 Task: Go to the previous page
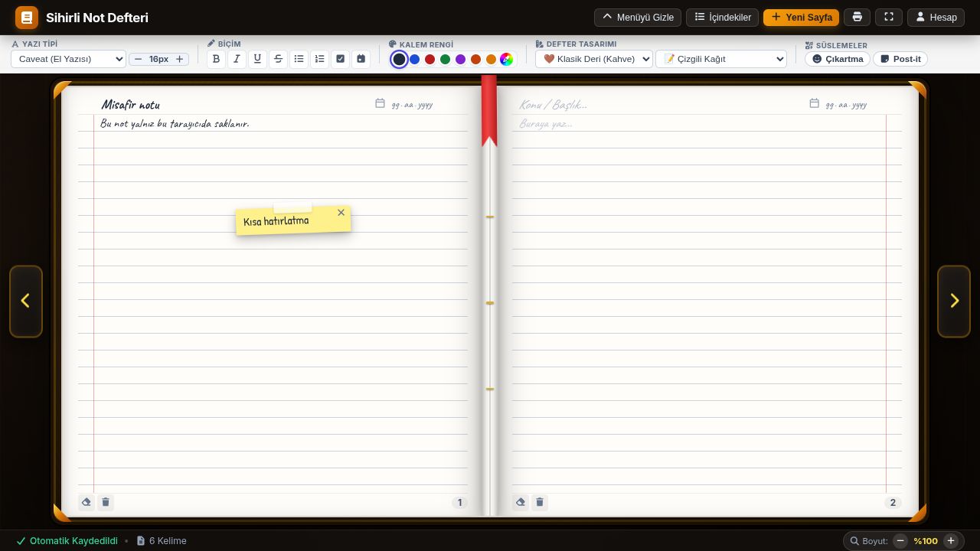(x=25, y=301)
